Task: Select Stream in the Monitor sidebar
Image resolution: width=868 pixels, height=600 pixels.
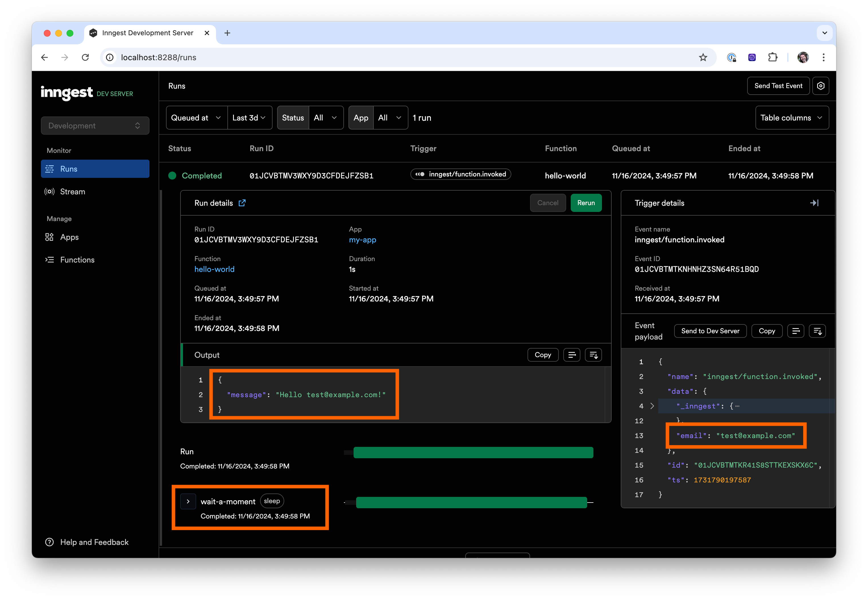Action: tap(72, 191)
